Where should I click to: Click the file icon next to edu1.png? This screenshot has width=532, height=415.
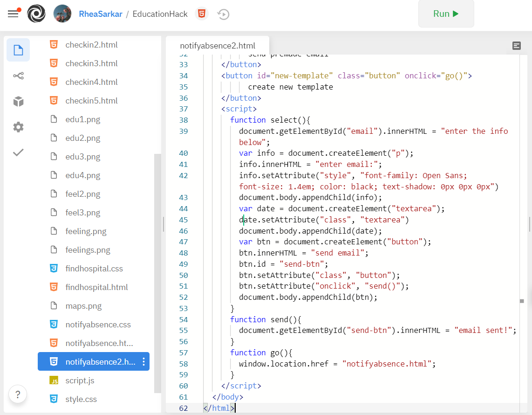point(54,119)
